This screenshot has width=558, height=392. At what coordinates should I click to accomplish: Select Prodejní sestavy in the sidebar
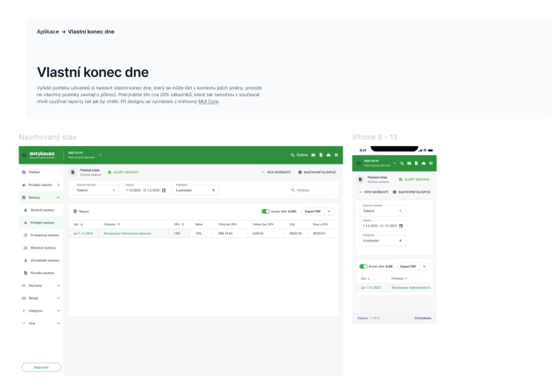coord(41,223)
